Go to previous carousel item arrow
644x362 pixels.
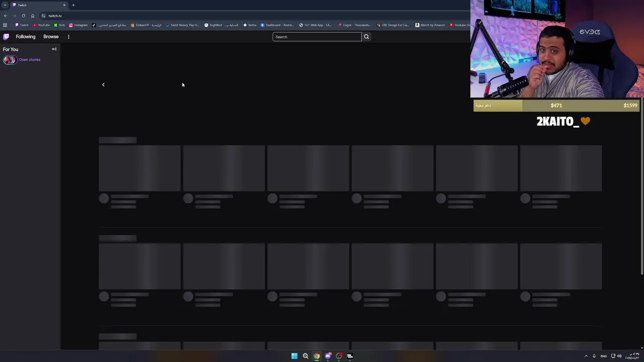(x=103, y=84)
